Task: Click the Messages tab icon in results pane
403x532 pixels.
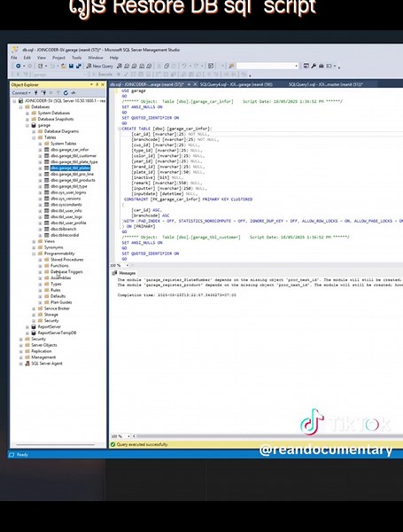Action: click(114, 273)
